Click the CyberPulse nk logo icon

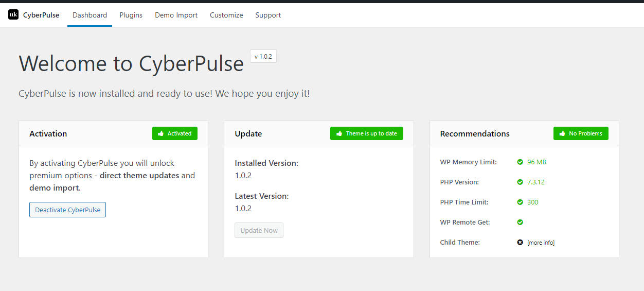(x=13, y=15)
